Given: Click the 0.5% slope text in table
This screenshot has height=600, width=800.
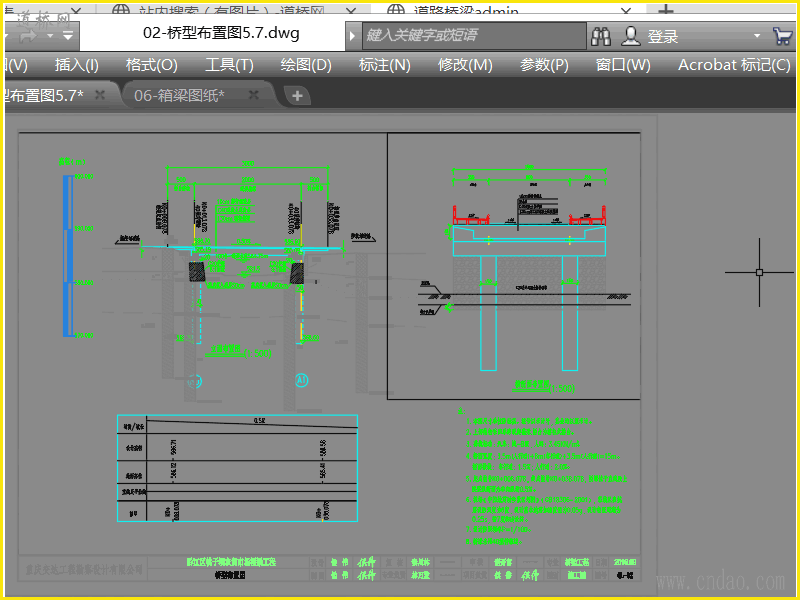Looking at the screenshot, I should coord(259,421).
